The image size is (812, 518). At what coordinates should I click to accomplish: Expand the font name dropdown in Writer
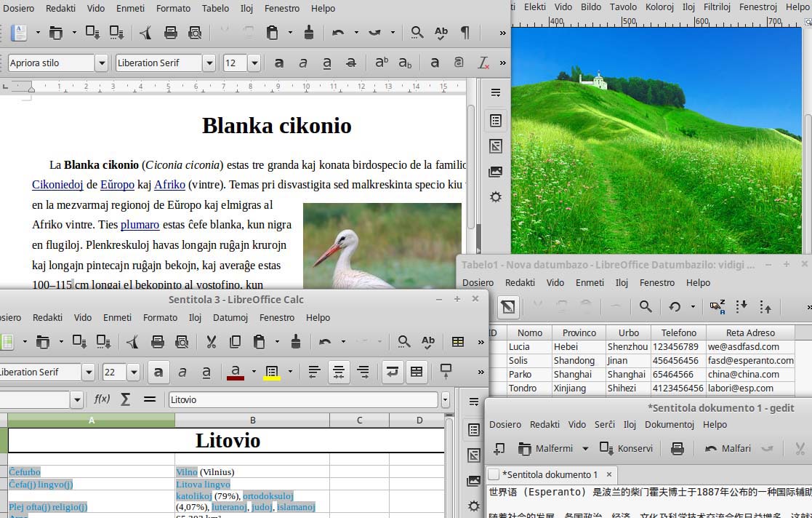(x=209, y=63)
